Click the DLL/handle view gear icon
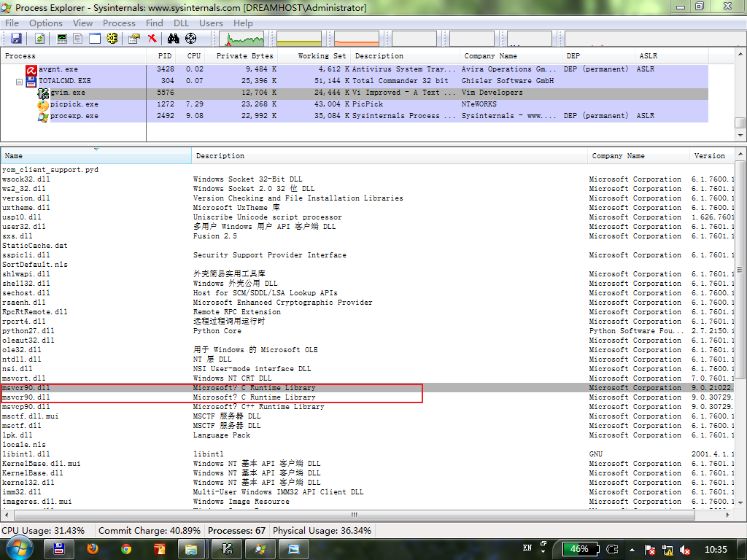The width and height of the screenshot is (747, 560). [112, 39]
